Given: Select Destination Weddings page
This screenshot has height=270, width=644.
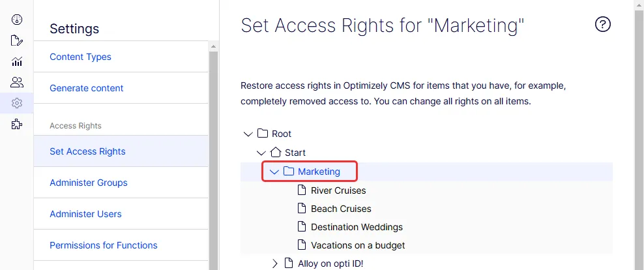Looking at the screenshot, I should click(x=357, y=227).
